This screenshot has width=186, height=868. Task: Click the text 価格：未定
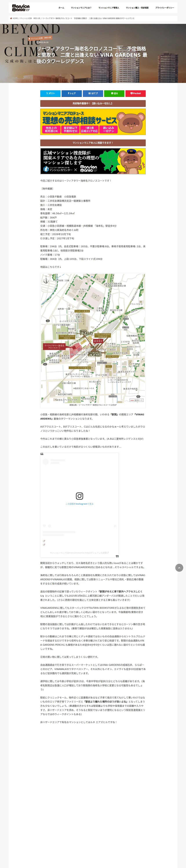46,209
